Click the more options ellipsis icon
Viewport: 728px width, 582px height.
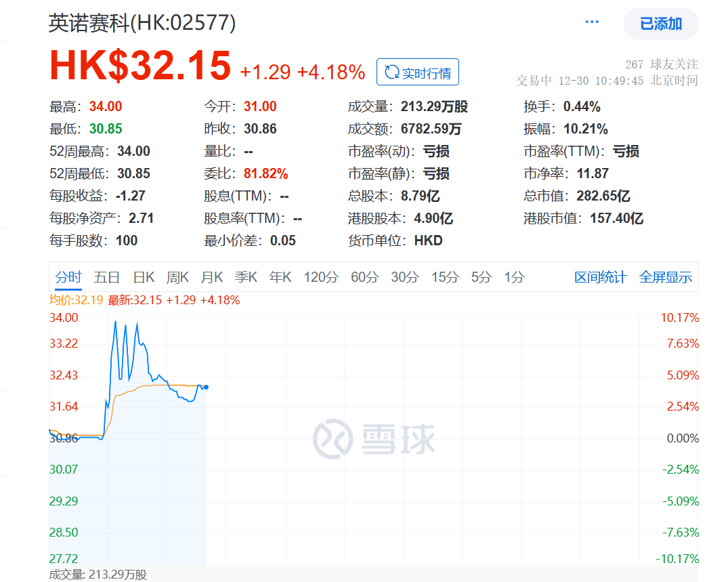click(x=592, y=21)
